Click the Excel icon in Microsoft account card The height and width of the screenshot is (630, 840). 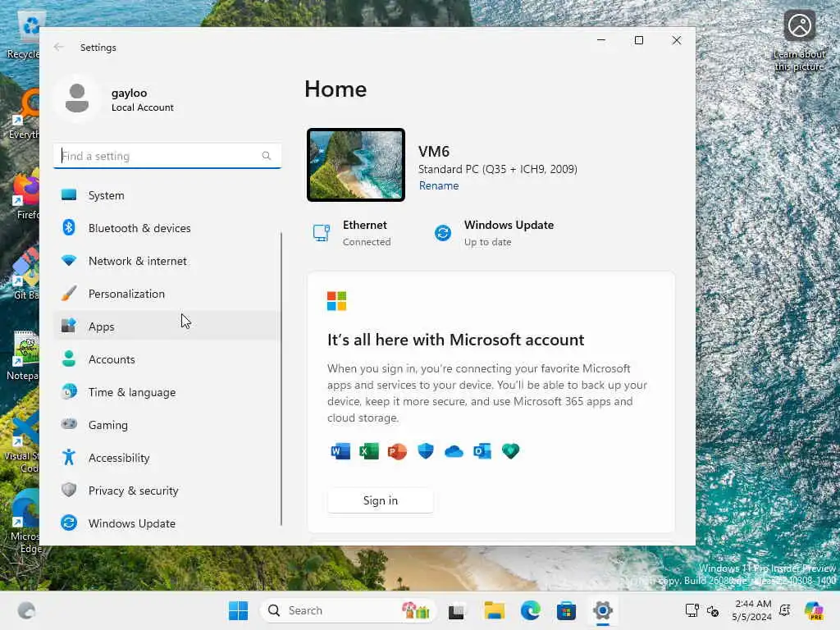[368, 451]
